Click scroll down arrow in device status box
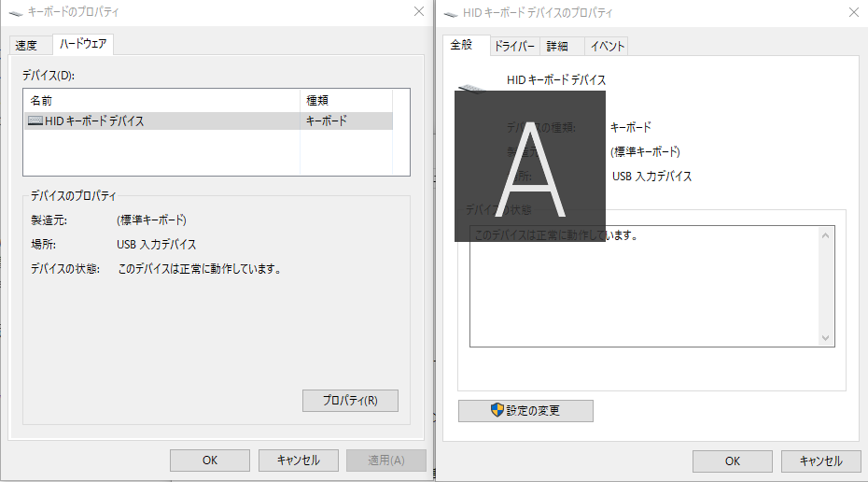The width and height of the screenshot is (868, 482). [x=825, y=337]
